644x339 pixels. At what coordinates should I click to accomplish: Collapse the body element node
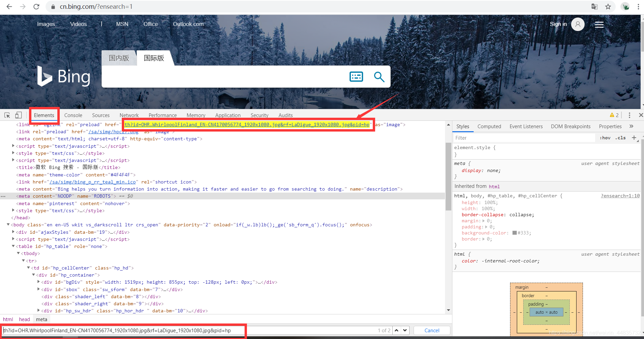8,225
